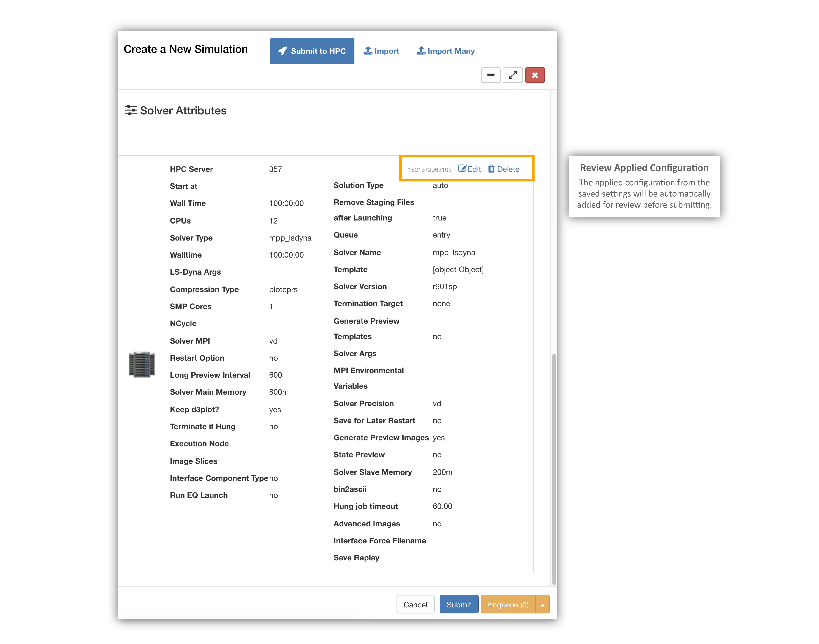The width and height of the screenshot is (819, 644).
Task: Click the Create a New Simulation title
Action: pyautogui.click(x=186, y=49)
